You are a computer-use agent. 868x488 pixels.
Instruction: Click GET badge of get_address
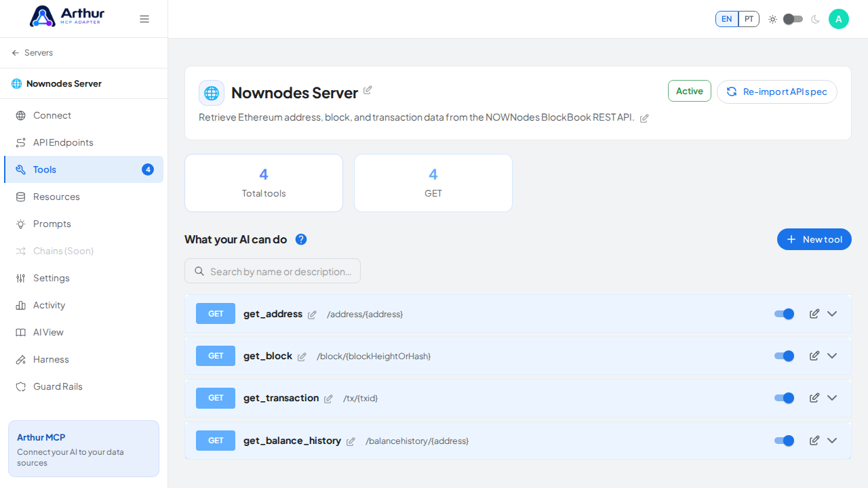tap(216, 314)
